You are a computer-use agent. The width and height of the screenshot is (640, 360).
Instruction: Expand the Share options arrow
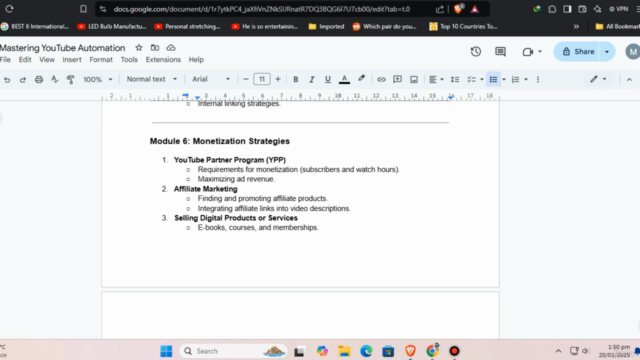pyautogui.click(x=607, y=52)
